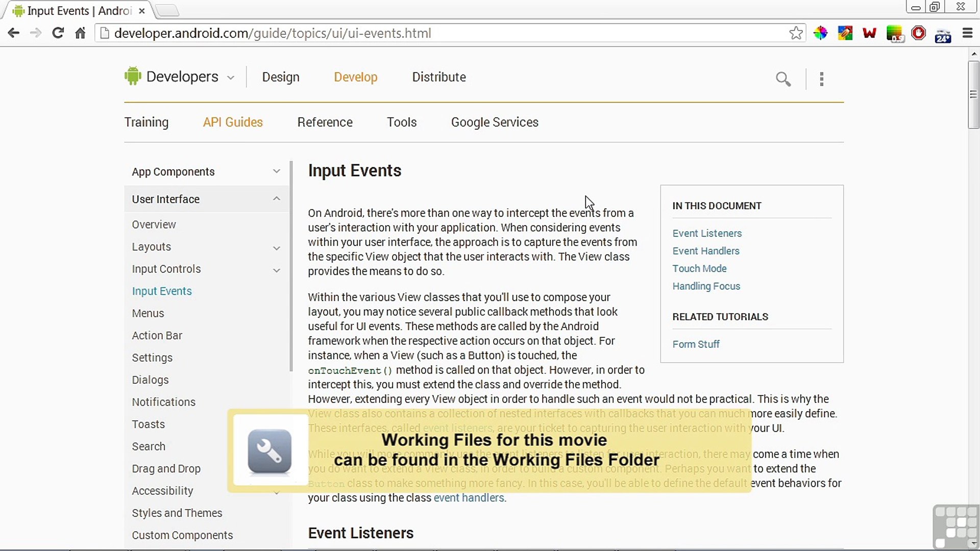This screenshot has width=980, height=551.
Task: Click the grid overlay icon in corner
Action: (955, 527)
